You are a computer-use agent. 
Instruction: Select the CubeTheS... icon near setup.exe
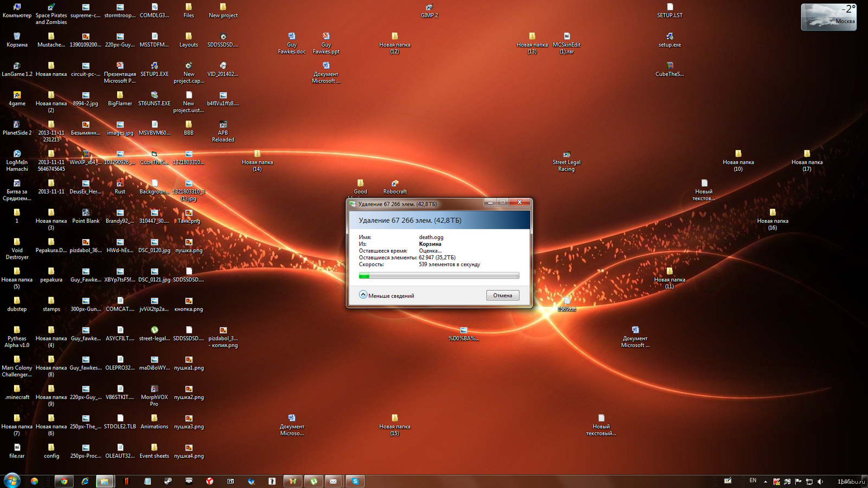pyautogui.click(x=669, y=69)
